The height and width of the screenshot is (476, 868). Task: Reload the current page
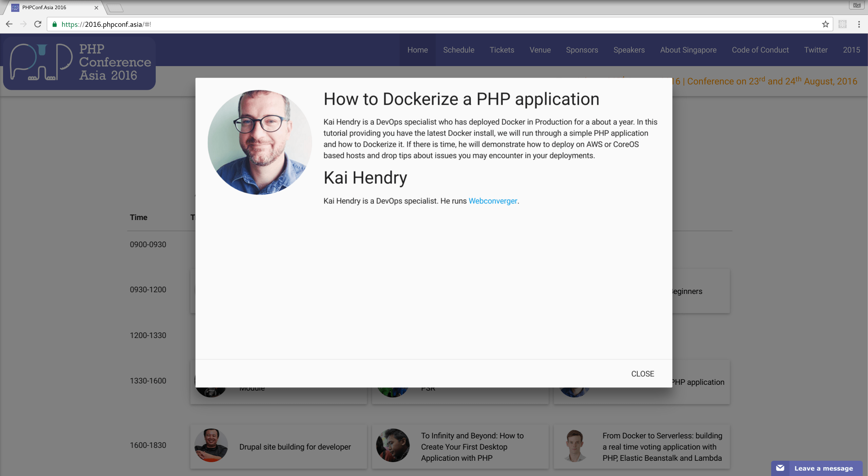(x=38, y=24)
